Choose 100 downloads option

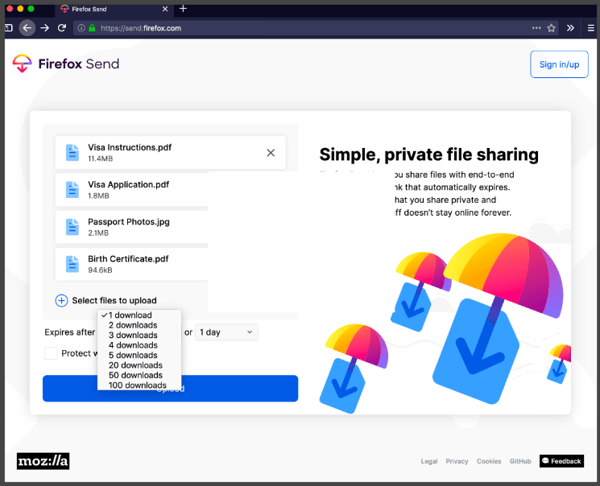click(x=139, y=385)
